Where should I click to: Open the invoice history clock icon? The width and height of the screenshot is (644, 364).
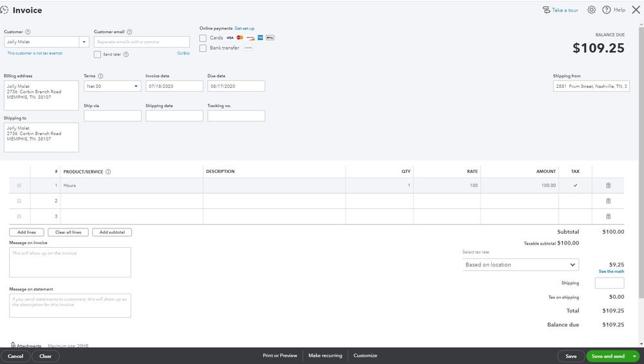(4, 10)
